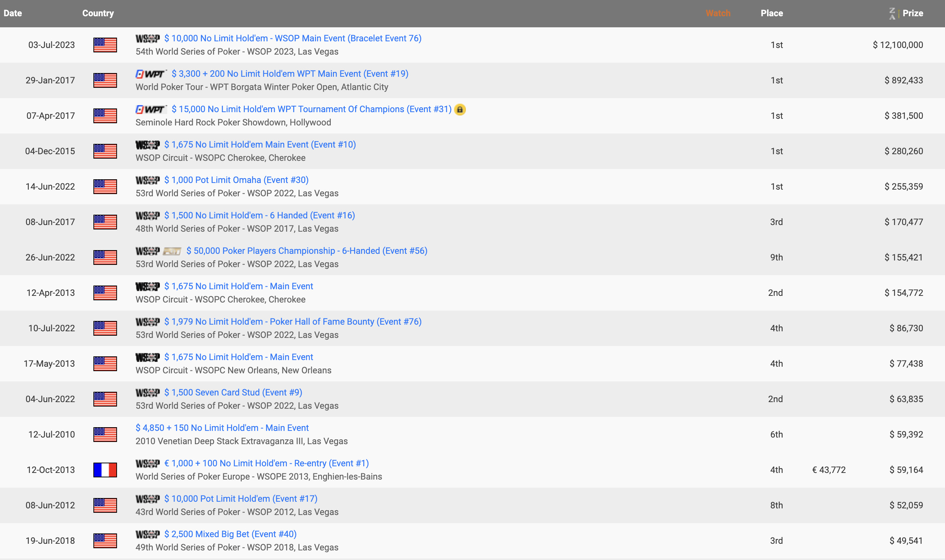Click the US flag on the 03-Jul-2023 row

pos(105,45)
